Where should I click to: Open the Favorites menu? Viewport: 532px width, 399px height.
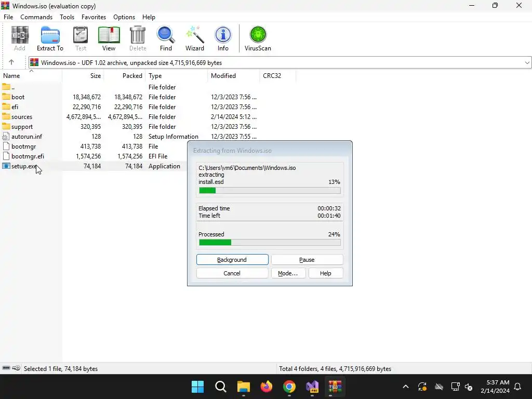coord(94,17)
